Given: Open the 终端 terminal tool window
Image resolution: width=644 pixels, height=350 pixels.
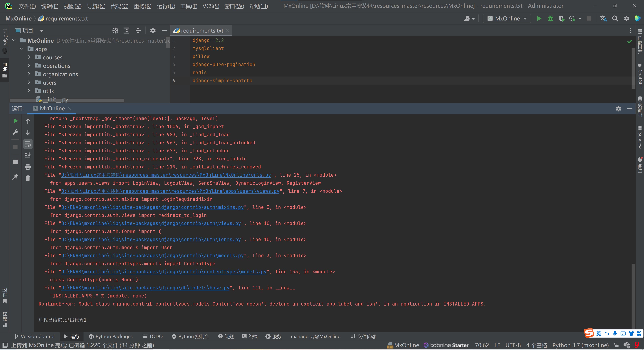Looking at the screenshot, I should [x=250, y=336].
